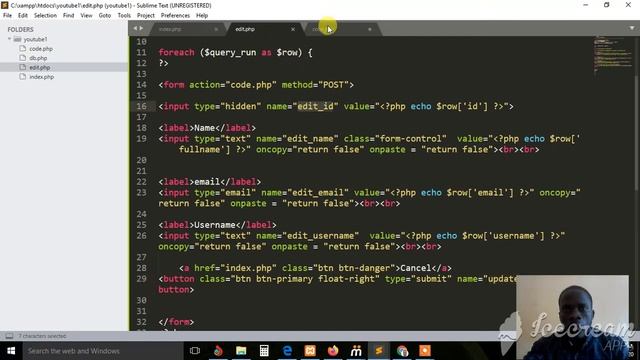This screenshot has height=360, width=640.
Task: Open the Tools menu
Action: (x=124, y=15)
